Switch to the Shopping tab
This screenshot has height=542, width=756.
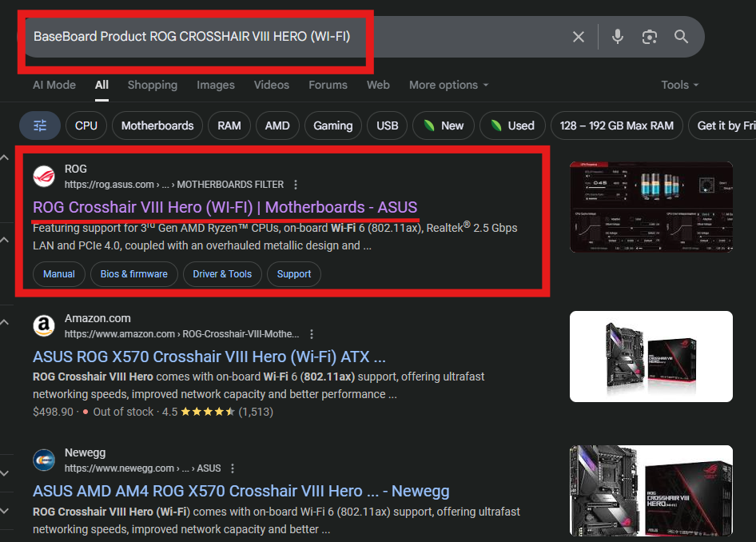(x=153, y=85)
